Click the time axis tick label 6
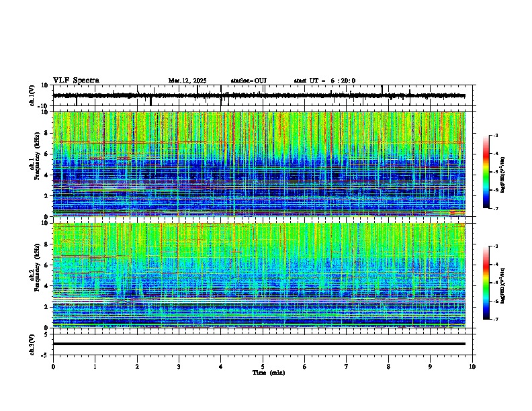The image size is (532, 411). [305, 367]
